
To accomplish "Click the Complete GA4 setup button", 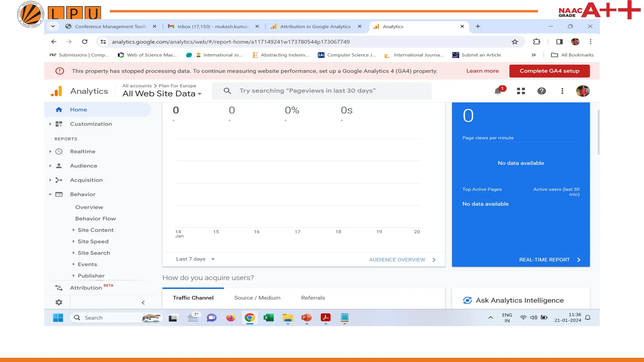I will click(549, 71).
